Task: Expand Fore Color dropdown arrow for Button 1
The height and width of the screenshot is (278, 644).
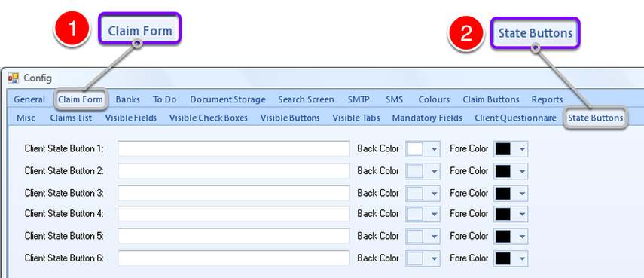Action: [523, 149]
